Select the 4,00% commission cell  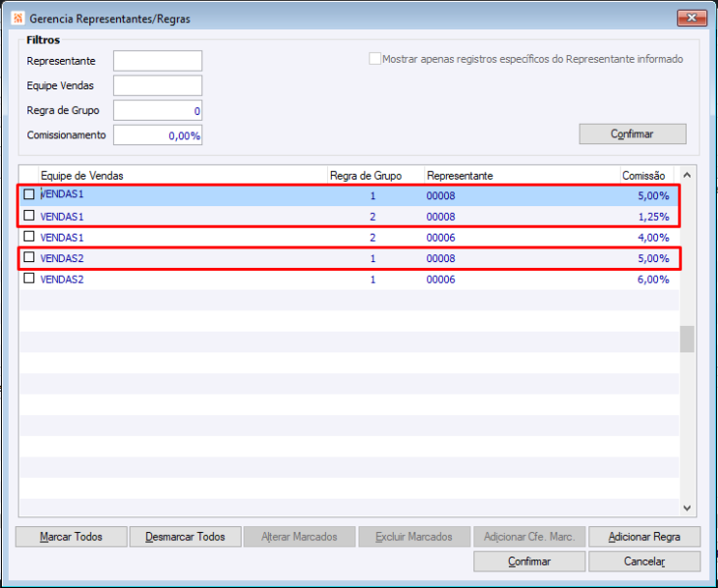point(653,238)
